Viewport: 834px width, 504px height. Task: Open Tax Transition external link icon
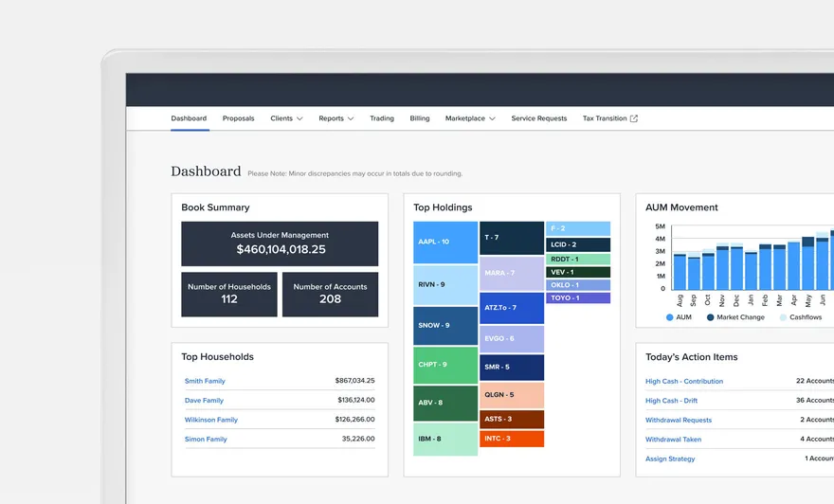click(x=633, y=118)
